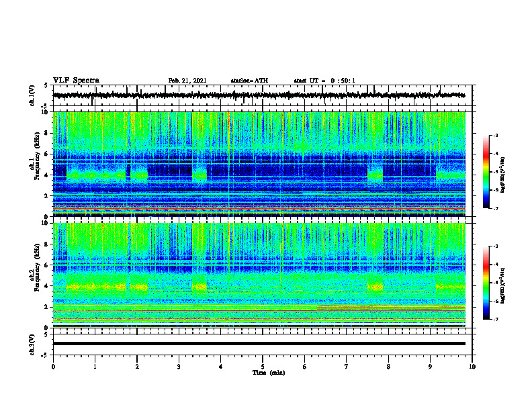
Task: Click the ch.1 'Frequency (kHz)' axis label
Action: pos(37,156)
